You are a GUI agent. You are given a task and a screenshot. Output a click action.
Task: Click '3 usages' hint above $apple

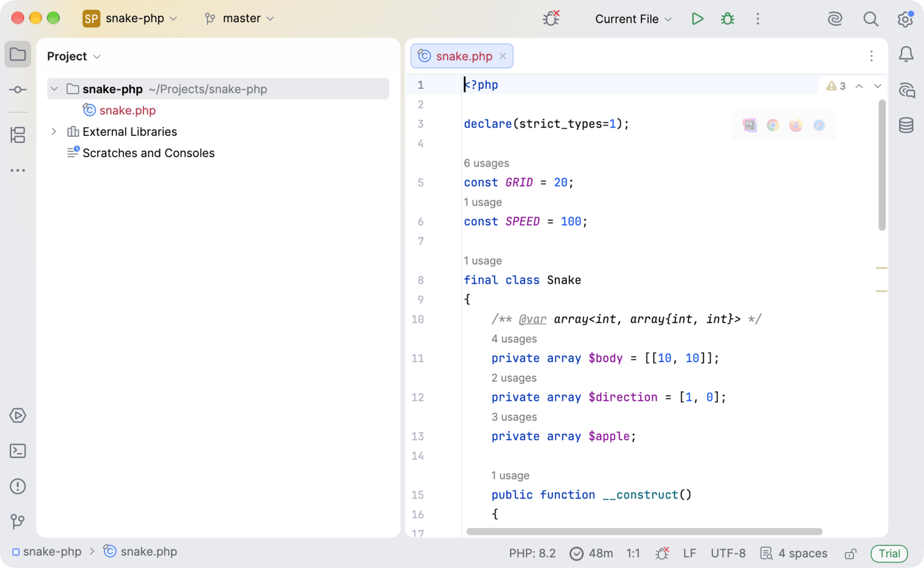pos(514,417)
